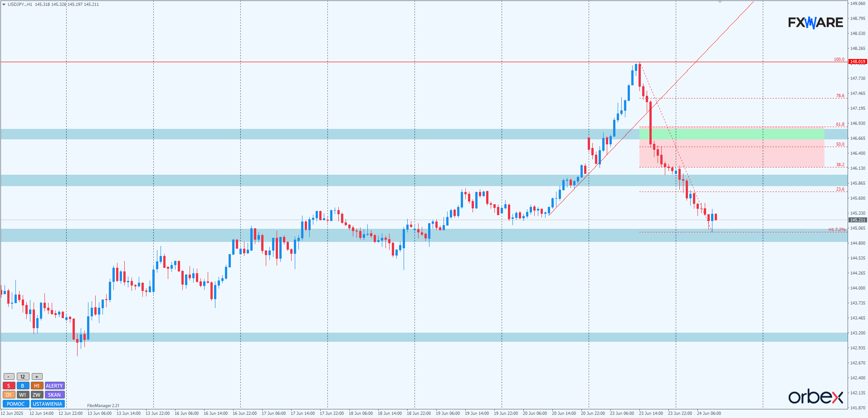
Task: Open the POMOC help menu
Action: (16, 404)
